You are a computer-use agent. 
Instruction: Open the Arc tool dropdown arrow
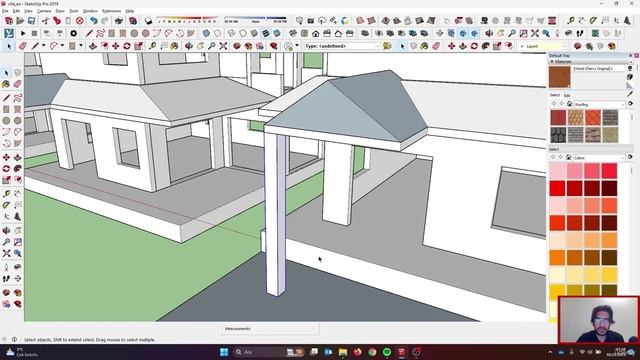[62, 46]
